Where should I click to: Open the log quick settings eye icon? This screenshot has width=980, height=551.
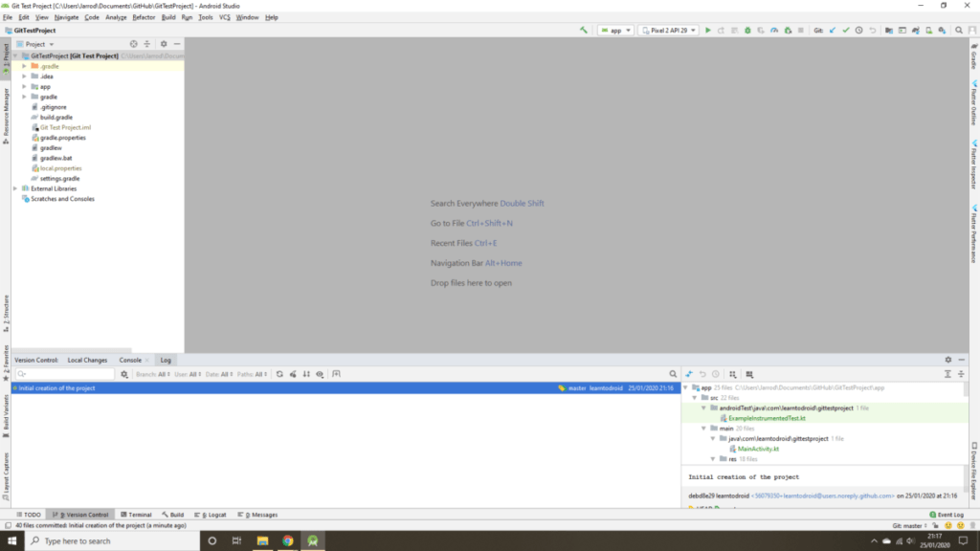320,374
